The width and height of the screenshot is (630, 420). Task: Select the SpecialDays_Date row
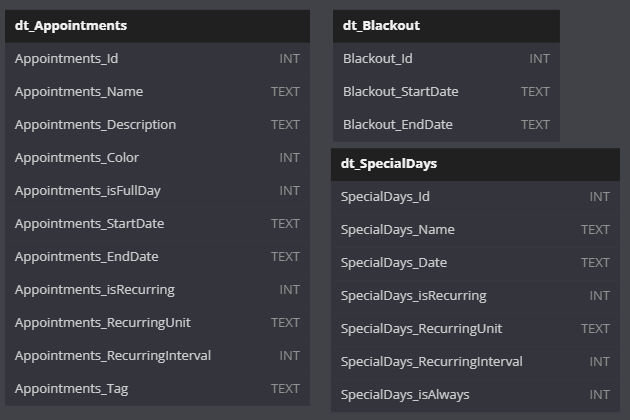click(475, 263)
